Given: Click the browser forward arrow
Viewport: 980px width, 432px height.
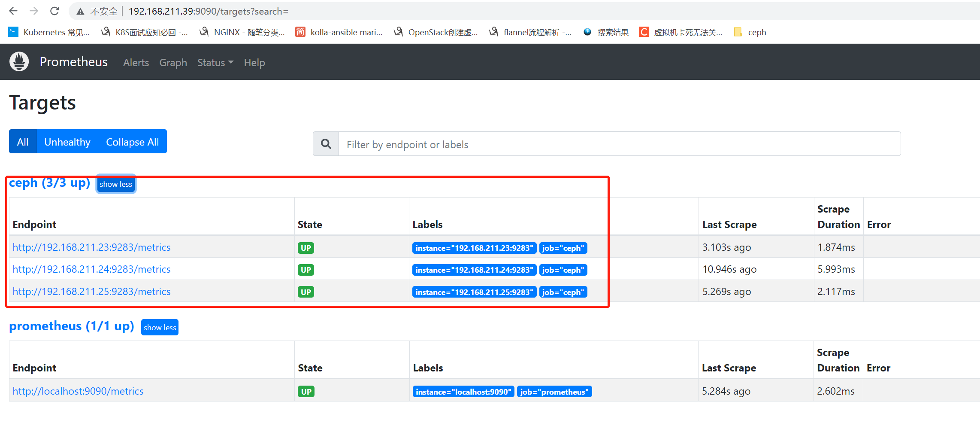Looking at the screenshot, I should (34, 11).
